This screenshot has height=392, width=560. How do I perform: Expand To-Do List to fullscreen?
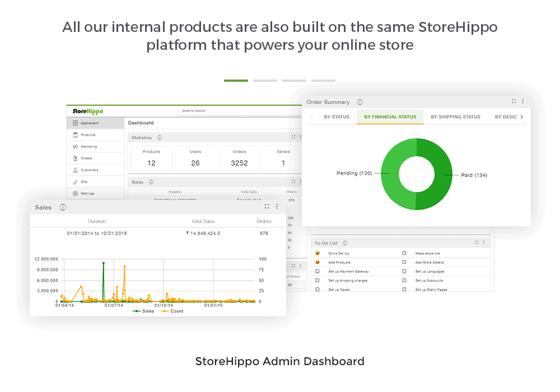point(477,242)
